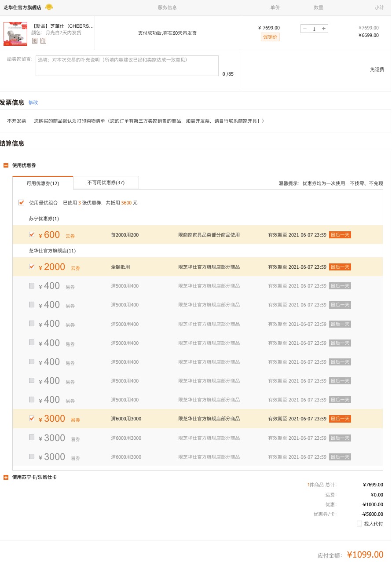392x562 pixels.
Task: Open the 芝华仕官方旗舰店 store link
Action: (x=22, y=7)
